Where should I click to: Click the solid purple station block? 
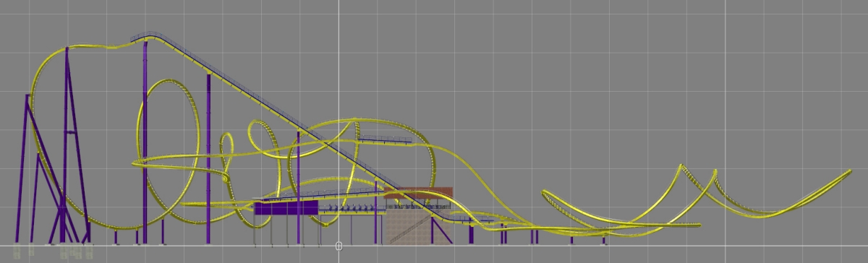pos(286,208)
